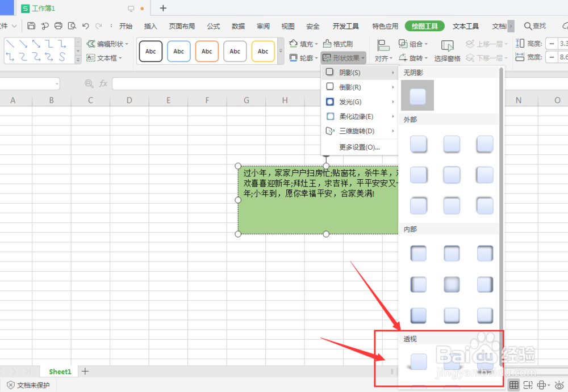Apply the yellow outline Abc style
Viewport: 568px width, 392px height.
(x=263, y=52)
